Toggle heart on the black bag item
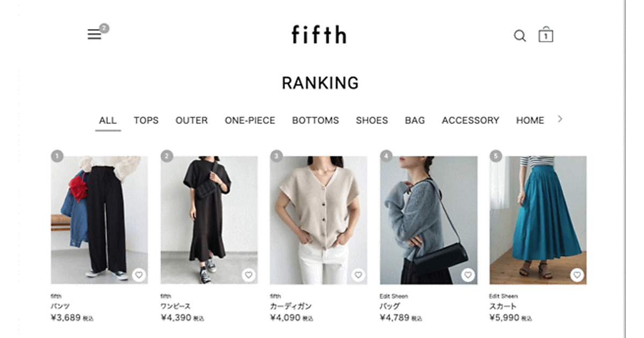Screen dimensions: 644x338 [x=468, y=275]
